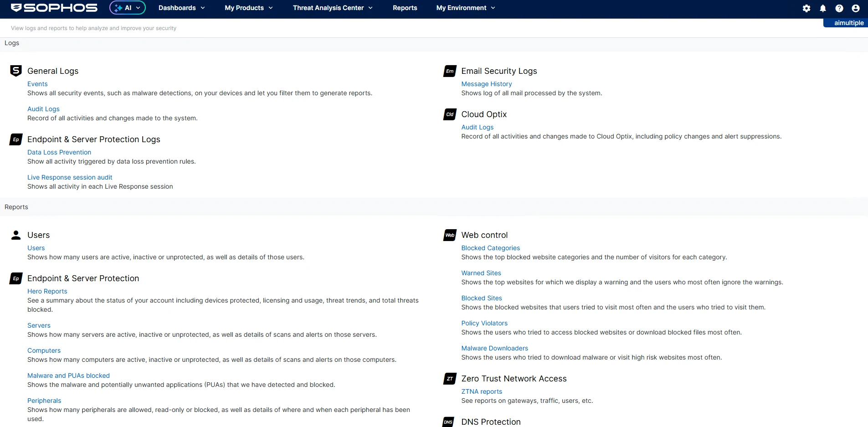868x427 pixels.
Task: Click the DNS Protection heading
Action: 491,422
